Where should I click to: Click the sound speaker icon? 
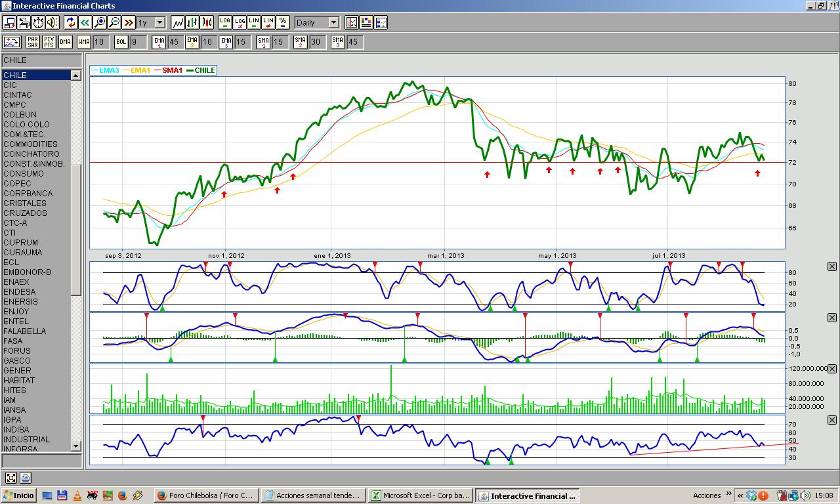[x=52, y=22]
